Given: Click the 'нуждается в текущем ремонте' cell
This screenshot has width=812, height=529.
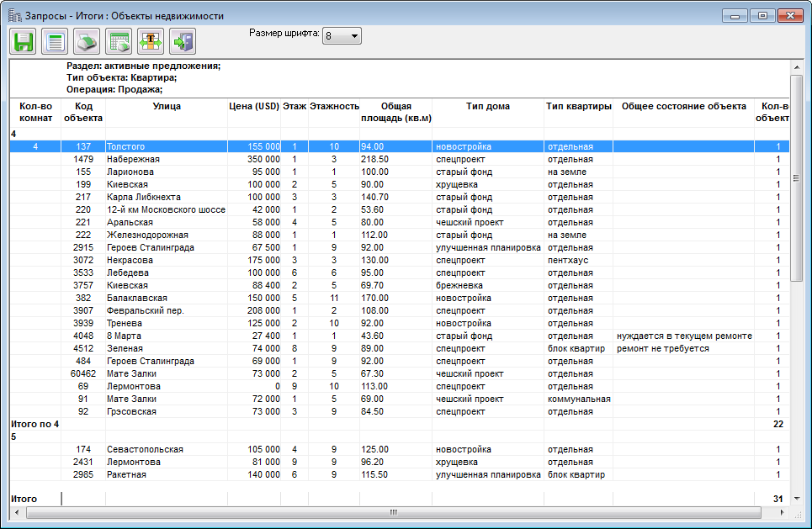Looking at the screenshot, I should pos(683,336).
